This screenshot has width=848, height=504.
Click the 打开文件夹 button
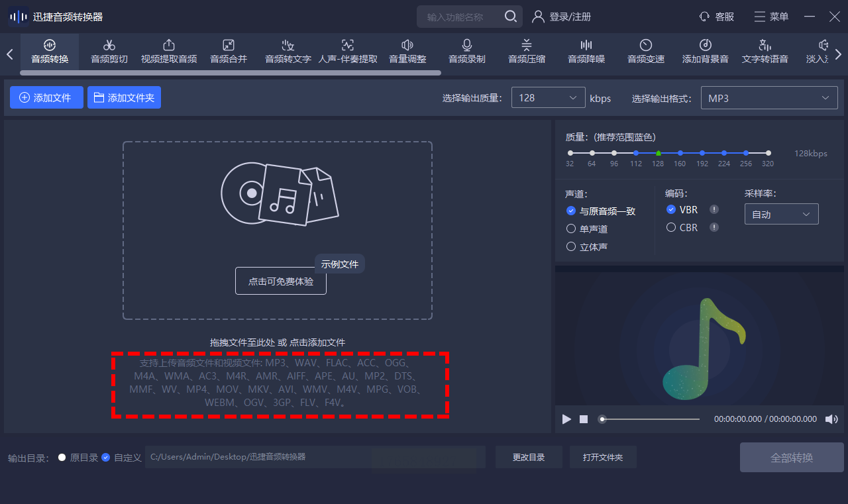(603, 457)
